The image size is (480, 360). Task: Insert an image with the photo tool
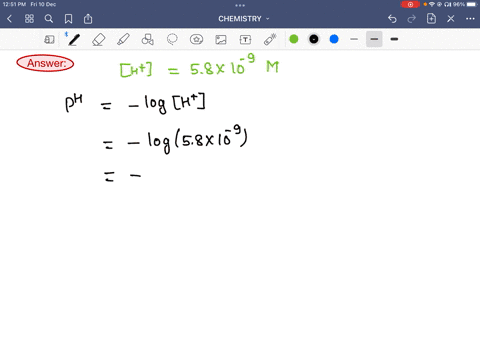click(221, 40)
